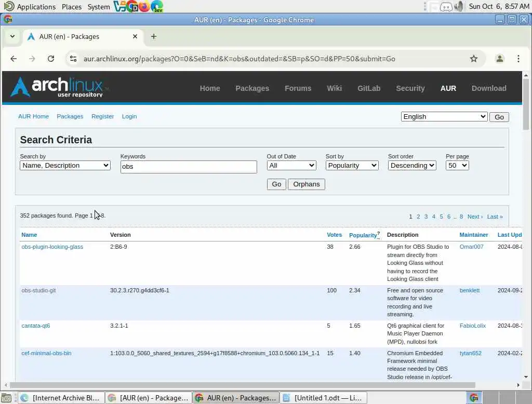
Task: Open the Chrome profile icon
Action: tap(499, 59)
